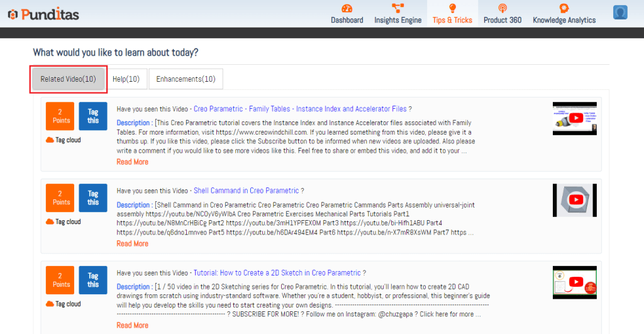Click the Insights Engine network icon

397,8
